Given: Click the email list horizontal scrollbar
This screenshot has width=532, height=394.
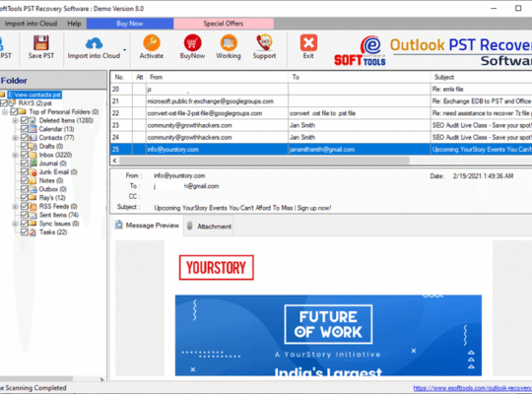Looking at the screenshot, I should [x=264, y=161].
